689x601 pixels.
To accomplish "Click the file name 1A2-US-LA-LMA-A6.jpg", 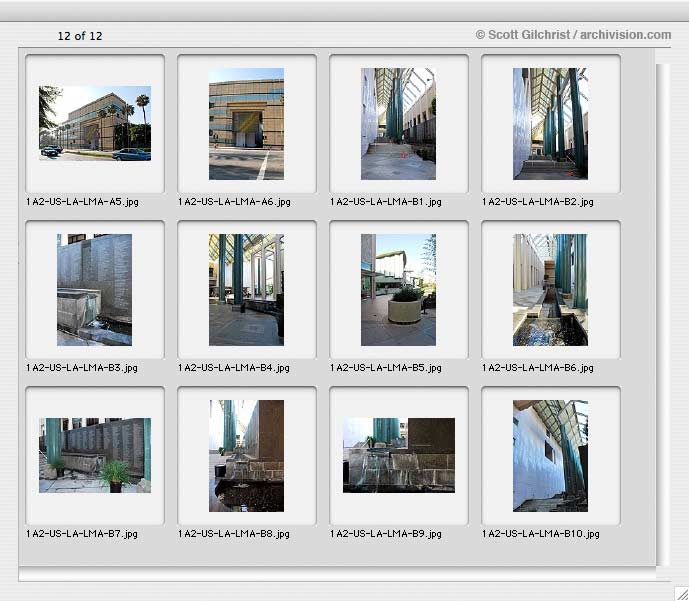I will click(234, 202).
